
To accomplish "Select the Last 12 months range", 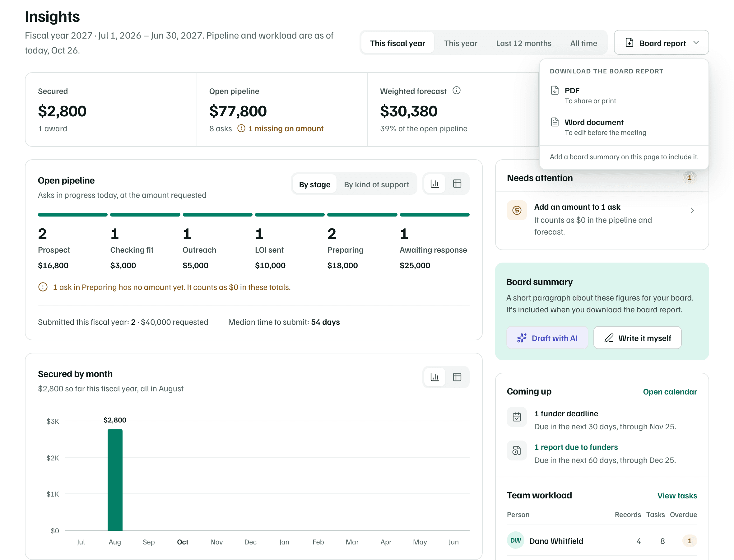I will (x=523, y=43).
